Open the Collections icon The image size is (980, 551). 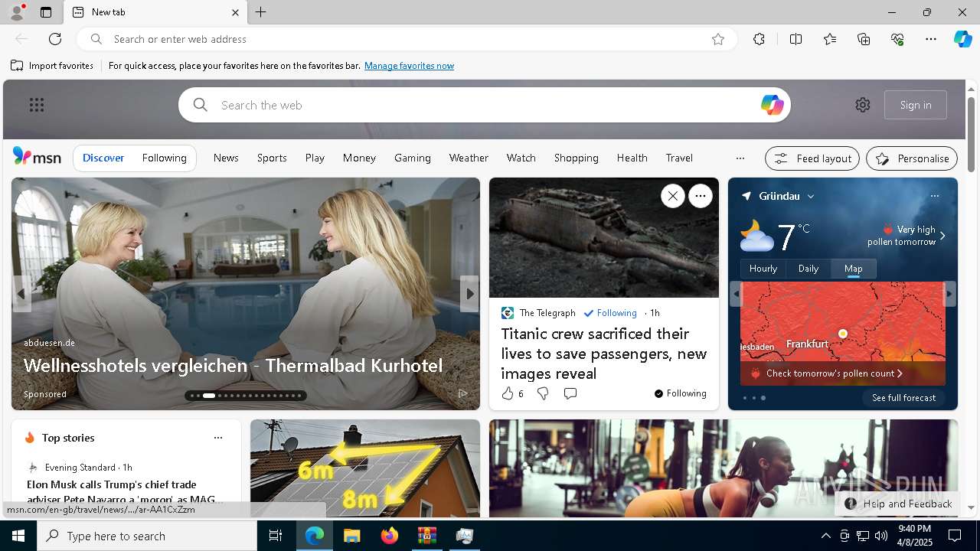[864, 39]
